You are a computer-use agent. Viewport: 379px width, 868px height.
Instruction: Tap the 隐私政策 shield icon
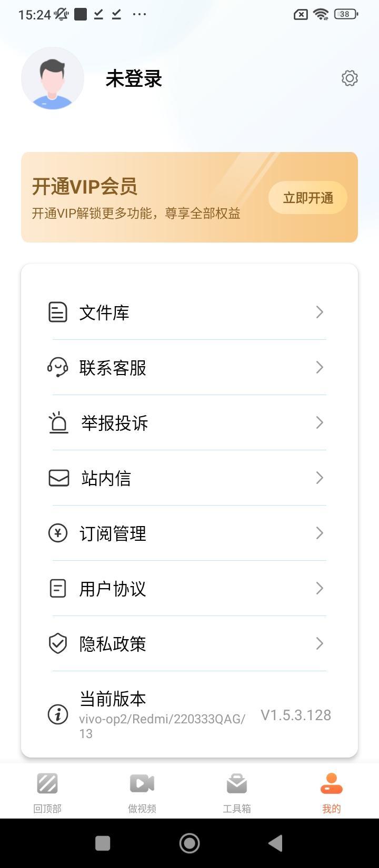pos(58,643)
